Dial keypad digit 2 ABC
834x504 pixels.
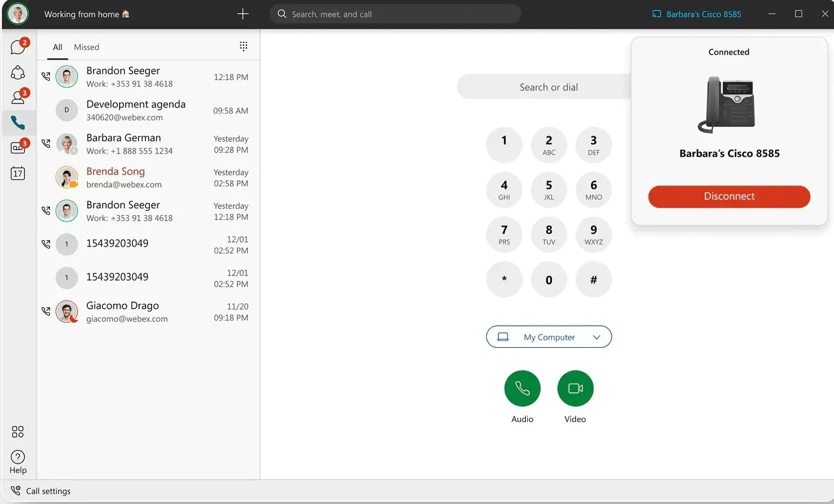(548, 145)
